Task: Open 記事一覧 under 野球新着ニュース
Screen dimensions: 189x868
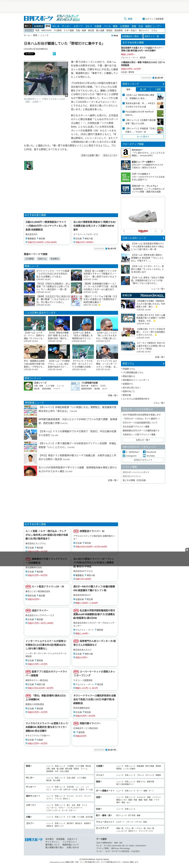Action: tap(112, 480)
